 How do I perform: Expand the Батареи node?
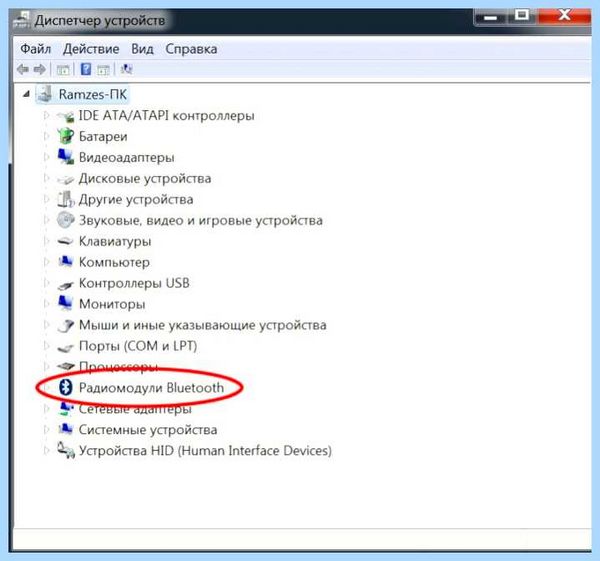(46, 136)
